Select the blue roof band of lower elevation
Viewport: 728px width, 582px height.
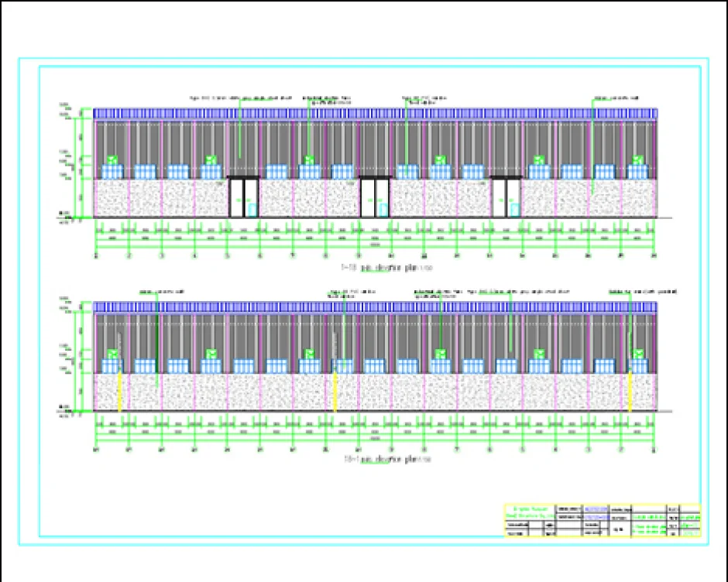pyautogui.click(x=376, y=306)
